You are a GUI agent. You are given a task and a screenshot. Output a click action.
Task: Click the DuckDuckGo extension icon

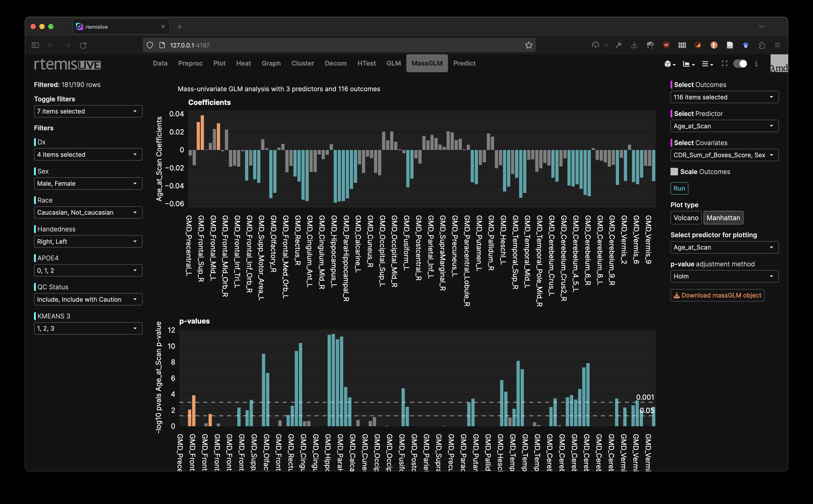tap(714, 45)
